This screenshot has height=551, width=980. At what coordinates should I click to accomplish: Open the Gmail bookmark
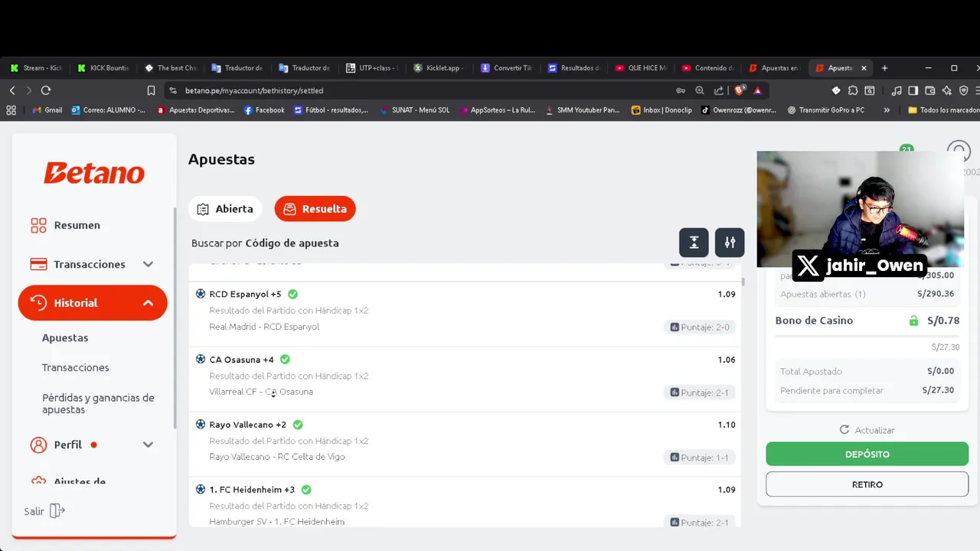[47, 110]
